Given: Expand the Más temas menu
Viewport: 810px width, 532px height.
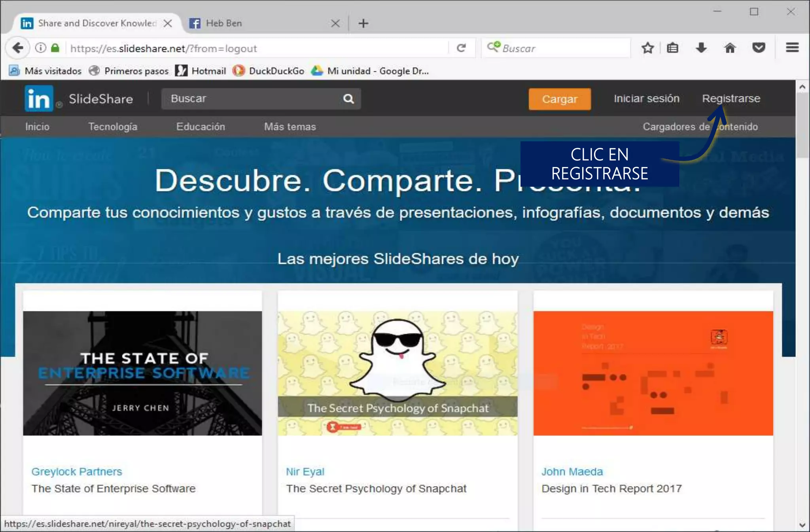Looking at the screenshot, I should pyautogui.click(x=290, y=127).
